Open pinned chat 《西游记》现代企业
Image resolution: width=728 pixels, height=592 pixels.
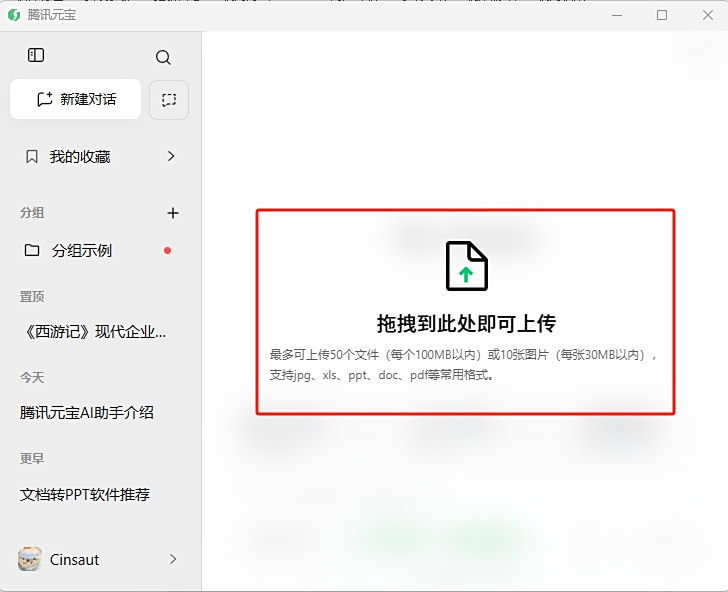(93, 332)
